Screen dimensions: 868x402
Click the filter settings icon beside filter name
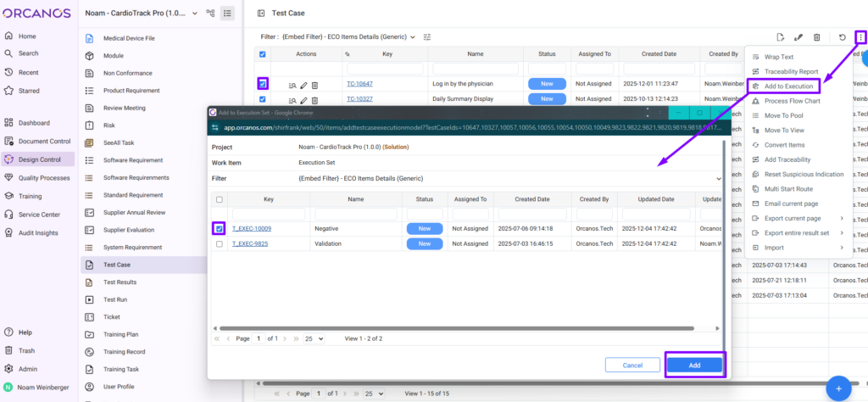[x=427, y=37]
